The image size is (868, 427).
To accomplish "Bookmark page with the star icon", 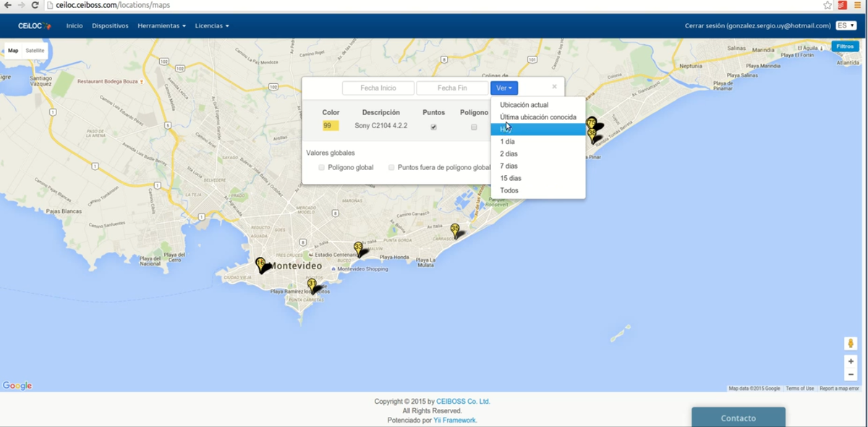I will click(827, 5).
